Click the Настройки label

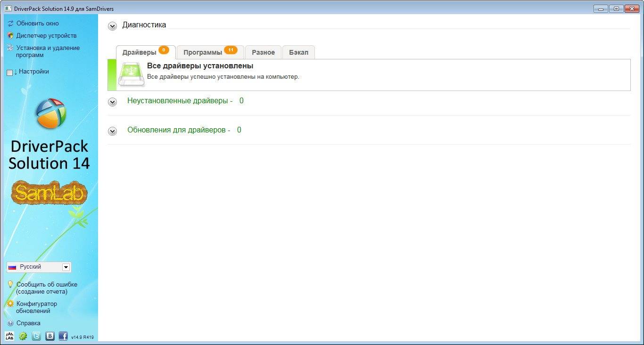click(x=34, y=72)
